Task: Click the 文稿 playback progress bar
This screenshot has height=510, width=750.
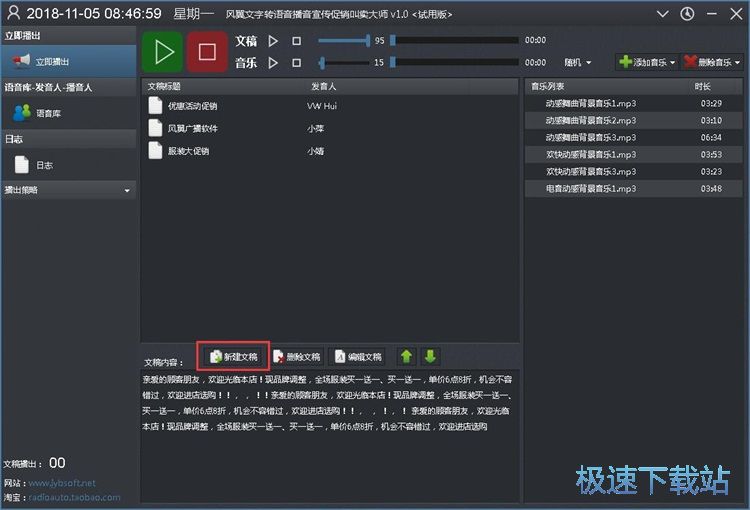Action: (454, 41)
